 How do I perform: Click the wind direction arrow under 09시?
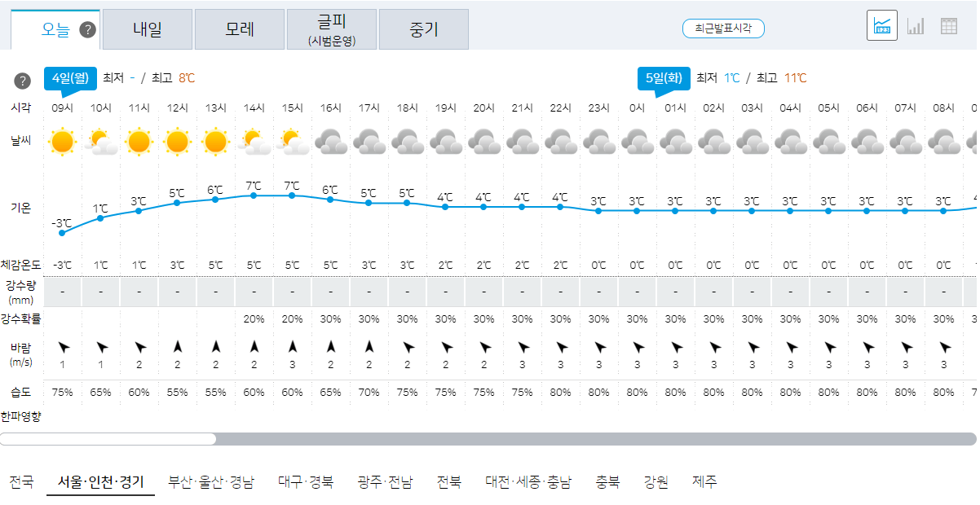[x=62, y=348]
